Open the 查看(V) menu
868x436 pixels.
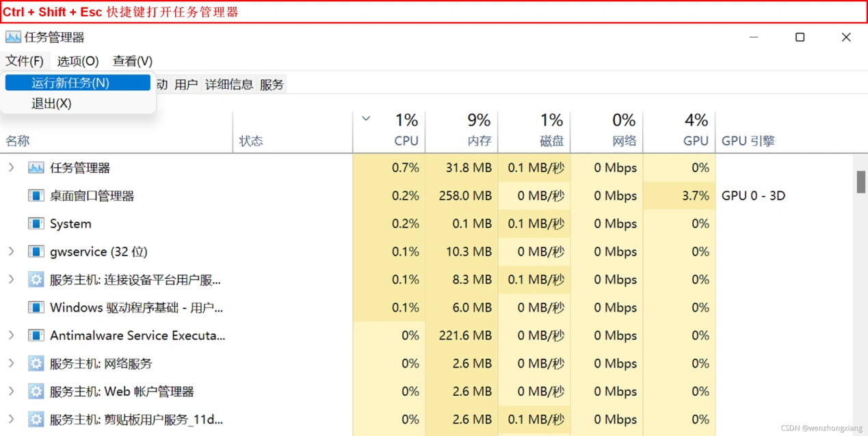coord(131,61)
